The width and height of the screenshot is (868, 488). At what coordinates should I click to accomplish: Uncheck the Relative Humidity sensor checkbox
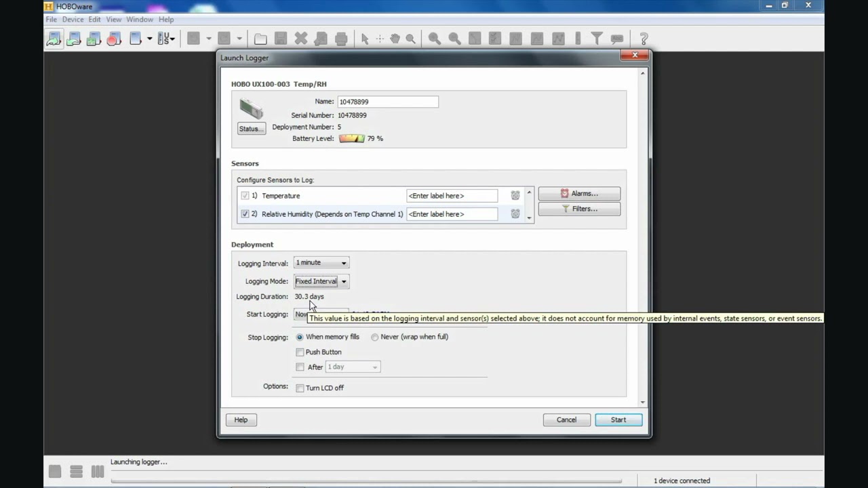tap(245, 213)
